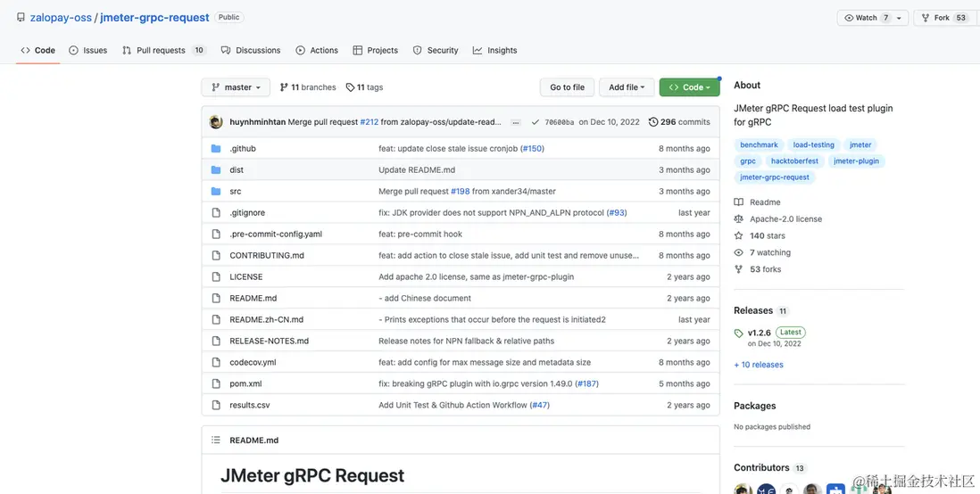The width and height of the screenshot is (980, 494).
Task: Open the dist folder
Action: (237, 170)
